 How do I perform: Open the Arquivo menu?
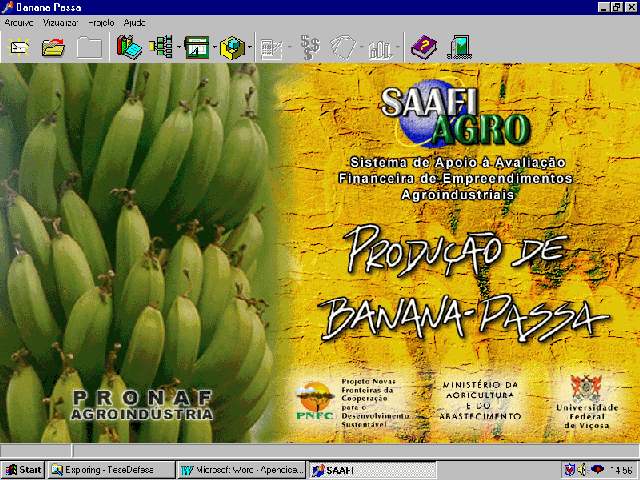[19, 23]
